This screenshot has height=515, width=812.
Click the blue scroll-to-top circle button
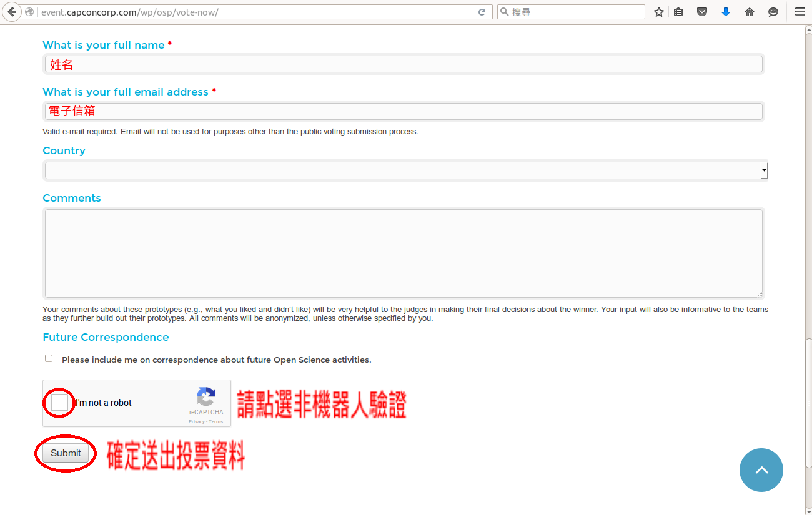[761, 470]
